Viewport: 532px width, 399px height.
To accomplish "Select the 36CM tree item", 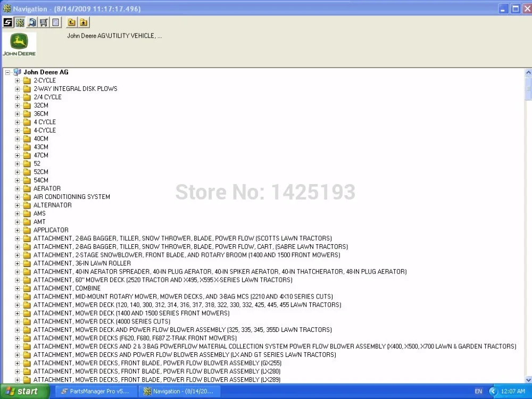I will [41, 114].
